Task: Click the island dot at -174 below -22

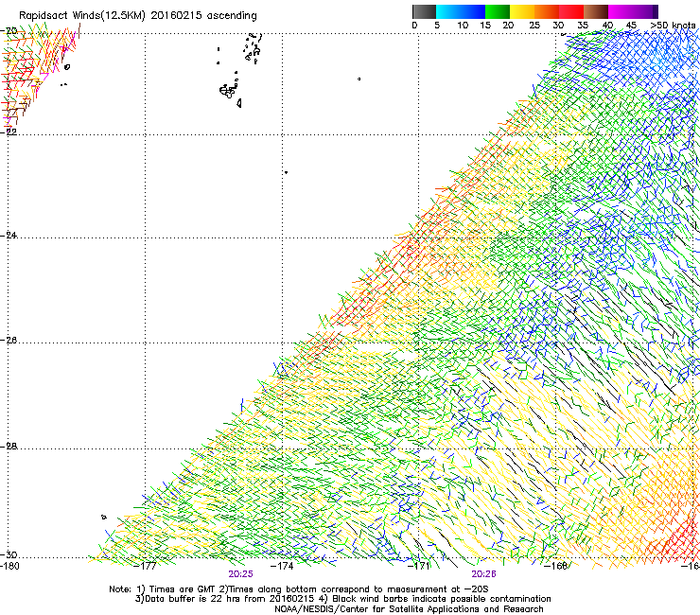Action: tap(286, 172)
